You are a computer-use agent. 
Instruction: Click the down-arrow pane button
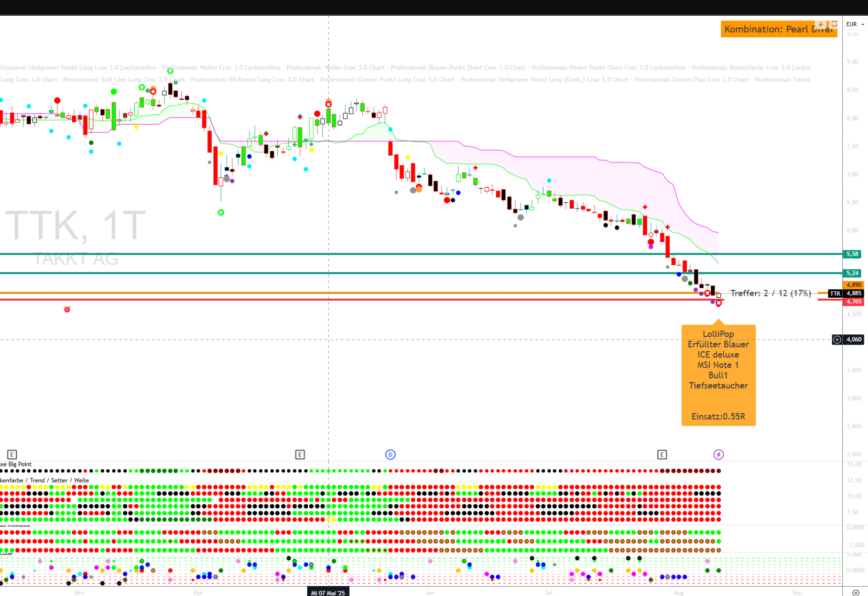[821, 24]
